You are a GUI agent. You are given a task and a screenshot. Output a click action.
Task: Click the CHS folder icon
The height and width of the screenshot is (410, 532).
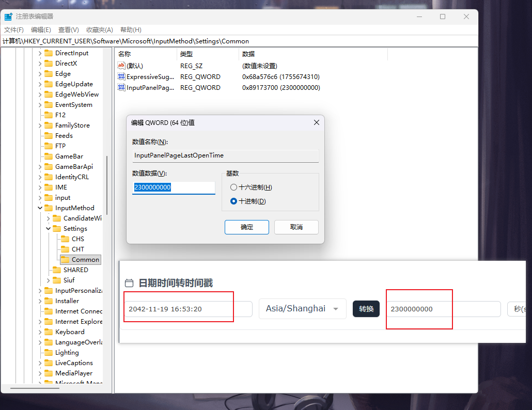65,239
